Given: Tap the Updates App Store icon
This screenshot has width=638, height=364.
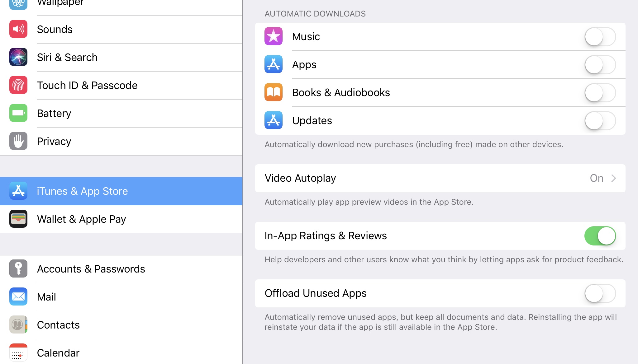Looking at the screenshot, I should pos(274,120).
